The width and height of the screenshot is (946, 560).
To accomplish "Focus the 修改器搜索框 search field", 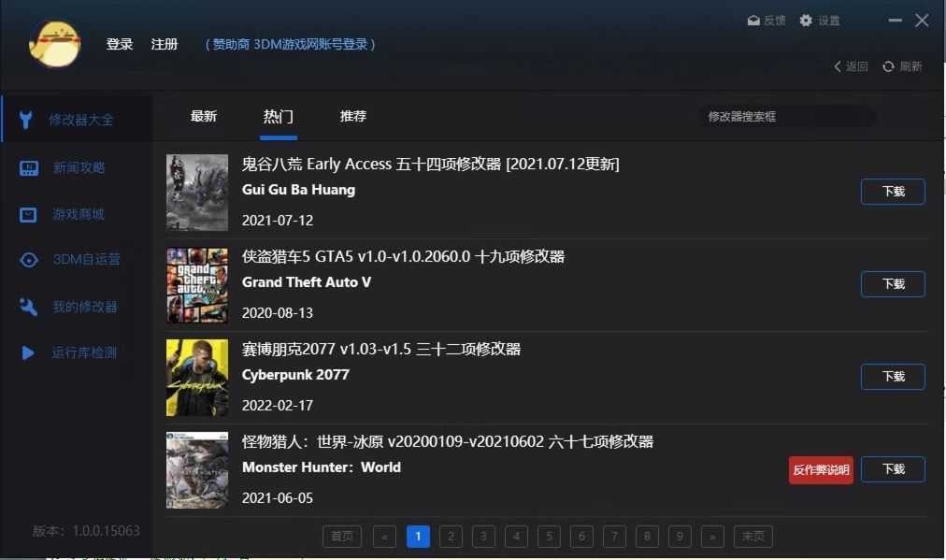I will pyautogui.click(x=785, y=117).
